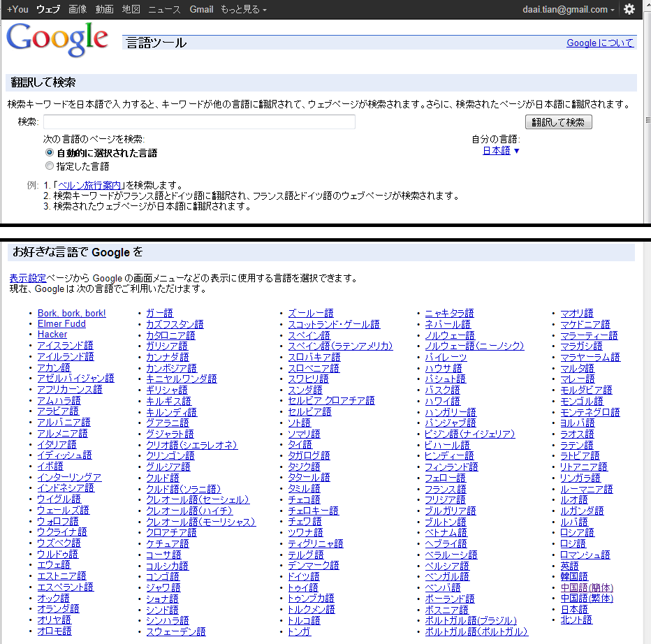Click in the 検索 text field
The height and width of the screenshot is (644, 651).
[x=199, y=122]
